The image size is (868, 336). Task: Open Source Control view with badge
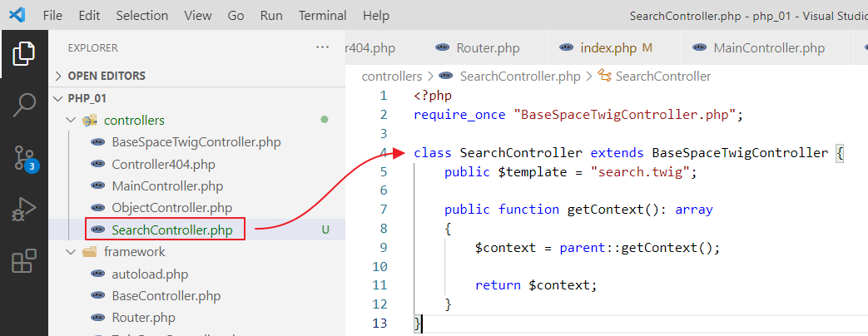[23, 157]
